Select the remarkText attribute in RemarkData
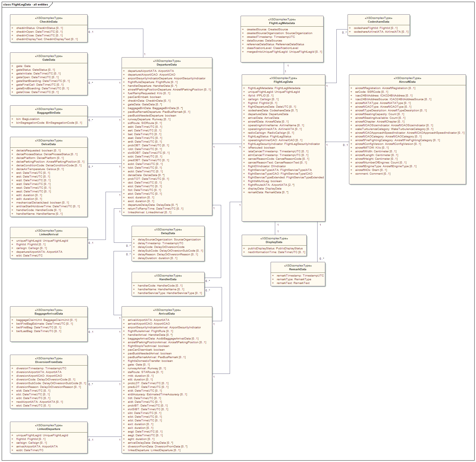 (x=293, y=283)
